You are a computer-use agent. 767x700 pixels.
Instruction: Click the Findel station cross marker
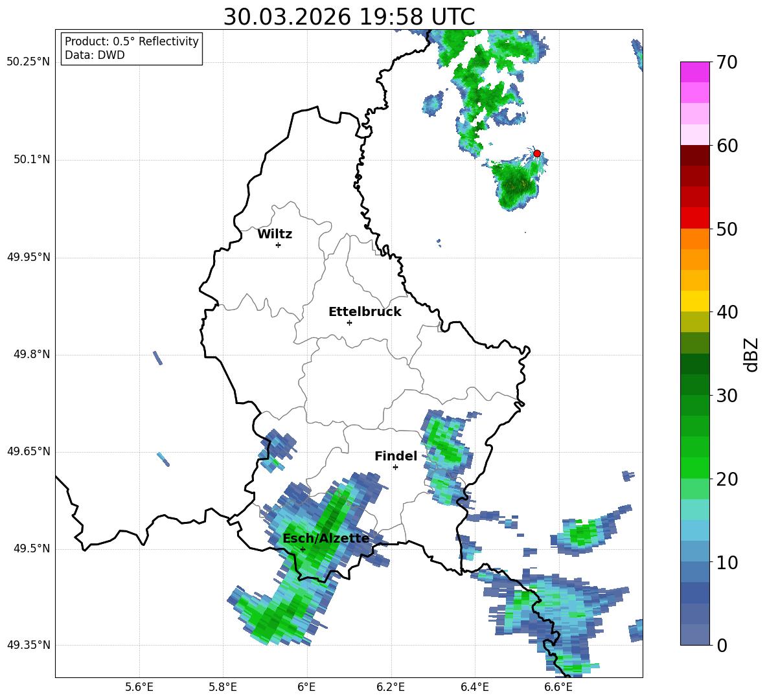pyautogui.click(x=395, y=468)
